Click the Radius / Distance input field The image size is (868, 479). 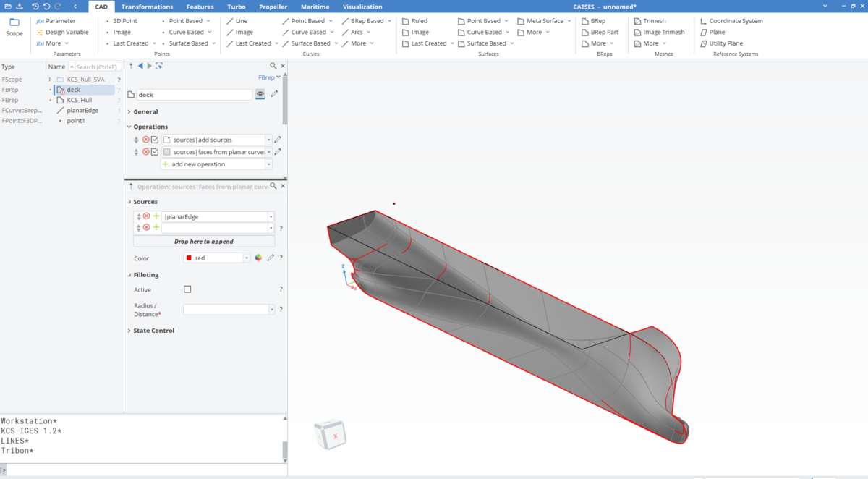(226, 310)
